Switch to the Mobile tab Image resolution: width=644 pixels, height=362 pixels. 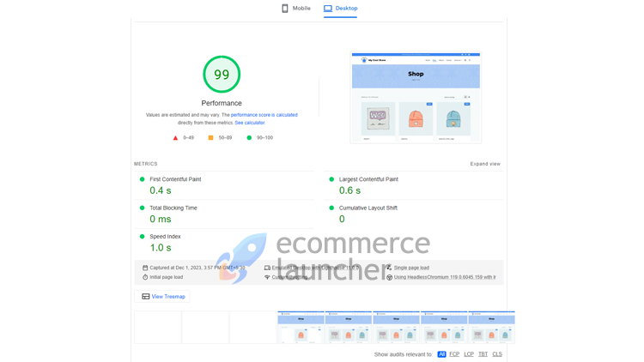coord(296,9)
